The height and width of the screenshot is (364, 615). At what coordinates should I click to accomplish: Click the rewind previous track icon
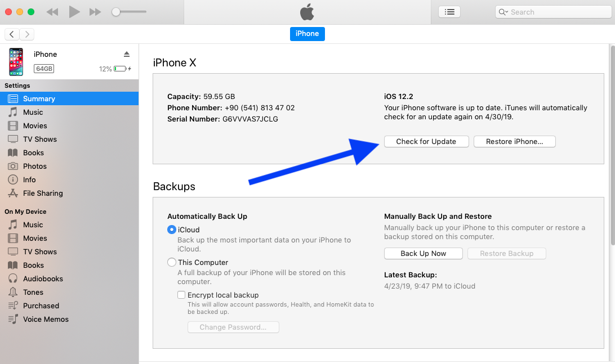pyautogui.click(x=52, y=12)
